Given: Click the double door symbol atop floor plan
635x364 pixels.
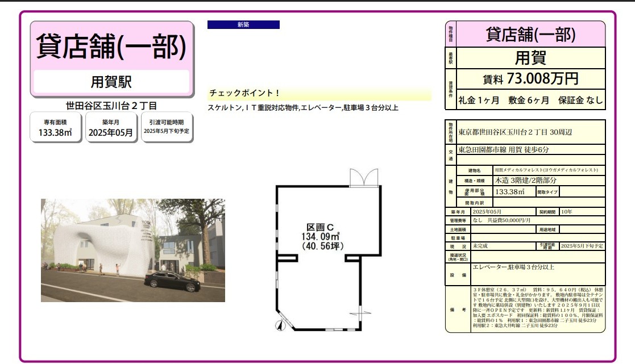Looking at the screenshot, I should (363, 178).
